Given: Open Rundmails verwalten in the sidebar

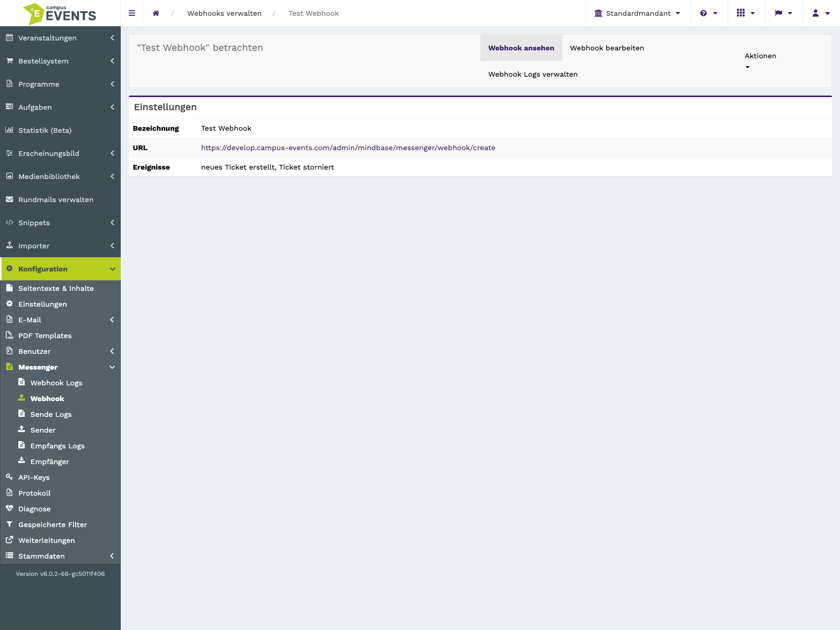Looking at the screenshot, I should pyautogui.click(x=60, y=199).
